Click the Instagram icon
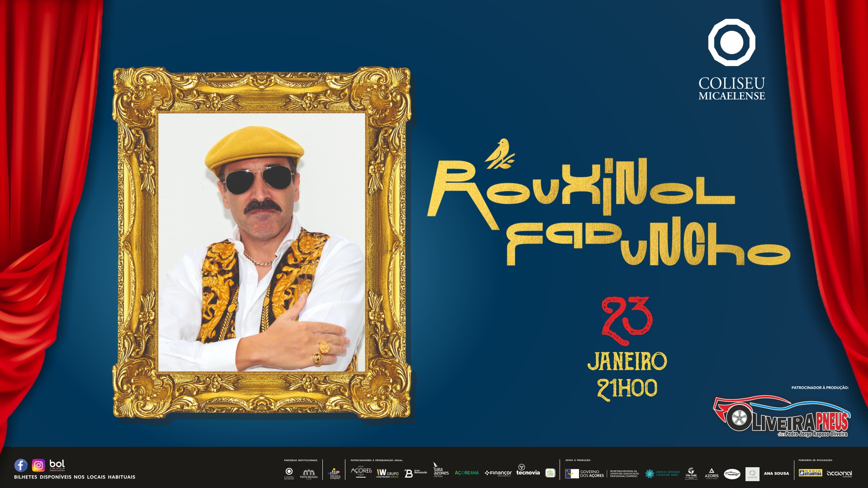This screenshot has width=868, height=488. click(38, 465)
